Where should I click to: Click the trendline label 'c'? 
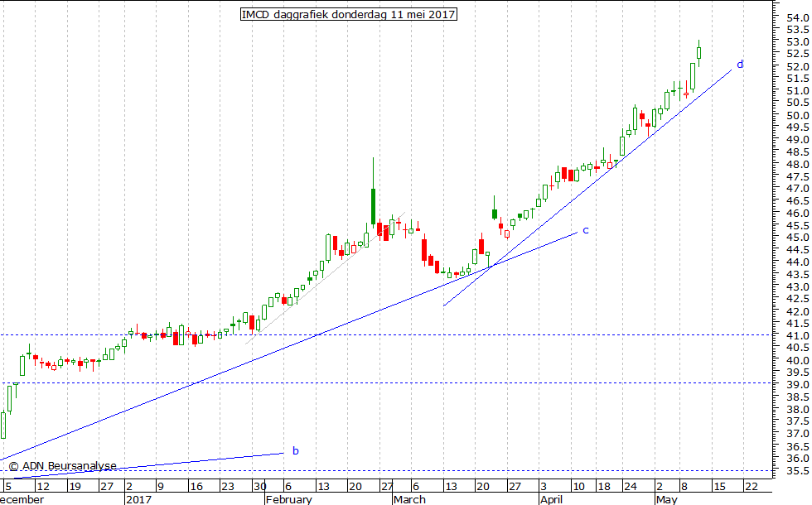pyautogui.click(x=586, y=231)
